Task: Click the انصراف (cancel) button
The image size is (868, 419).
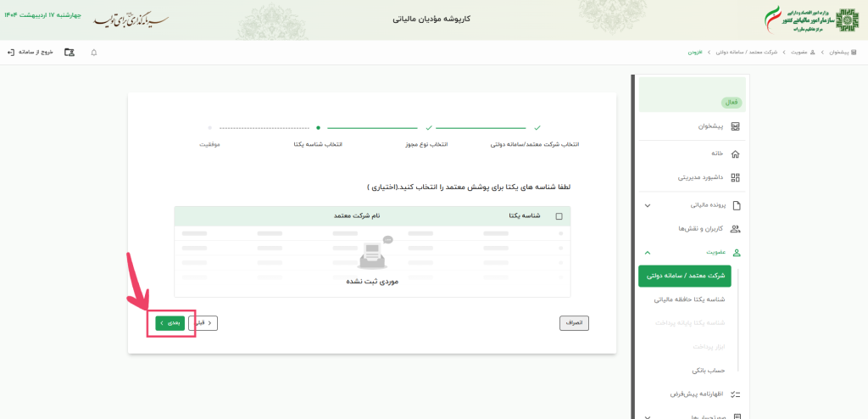Action: 574,322
